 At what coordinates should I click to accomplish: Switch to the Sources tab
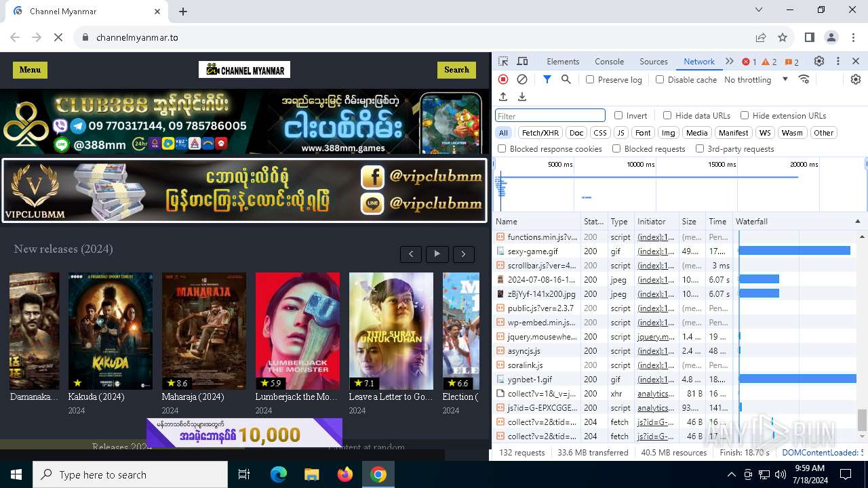tap(654, 62)
